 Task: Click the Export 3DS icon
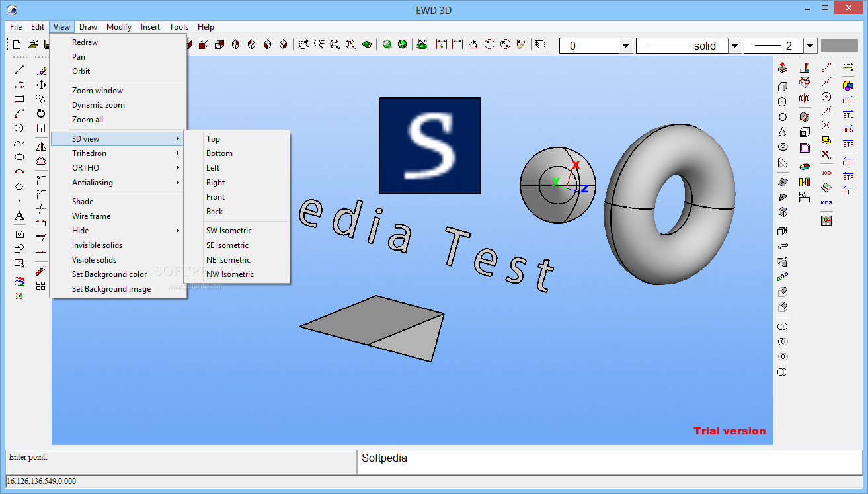coord(848,129)
